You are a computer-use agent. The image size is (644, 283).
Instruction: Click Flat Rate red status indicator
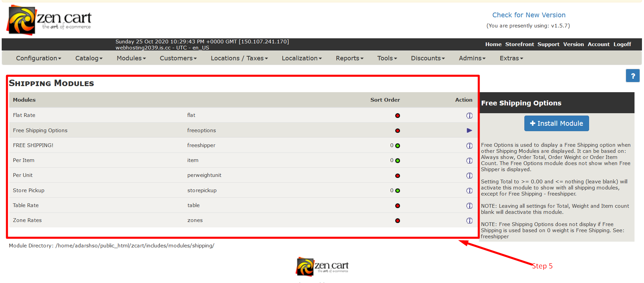tap(398, 116)
